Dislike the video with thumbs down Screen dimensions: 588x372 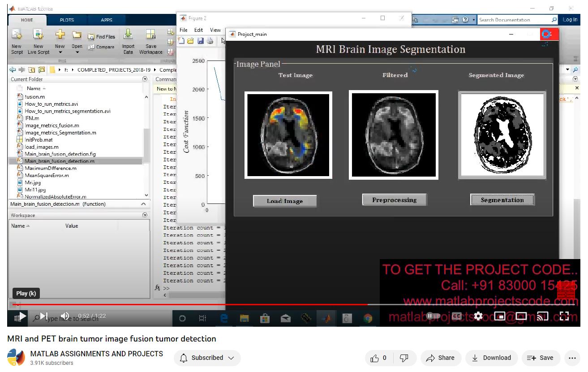pos(404,358)
